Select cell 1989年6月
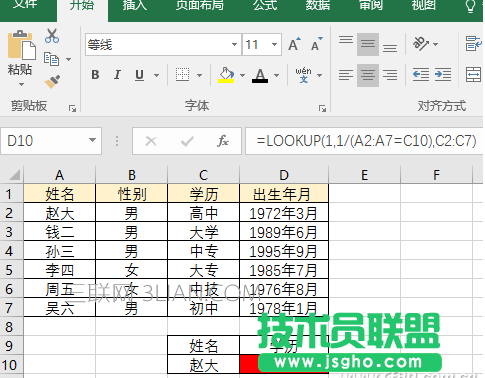Image resolution: width=485 pixels, height=378 pixels. [x=284, y=232]
